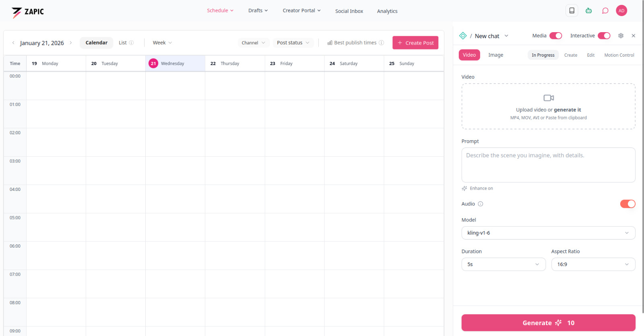Expand the Duration 5s dropdown

click(x=503, y=264)
